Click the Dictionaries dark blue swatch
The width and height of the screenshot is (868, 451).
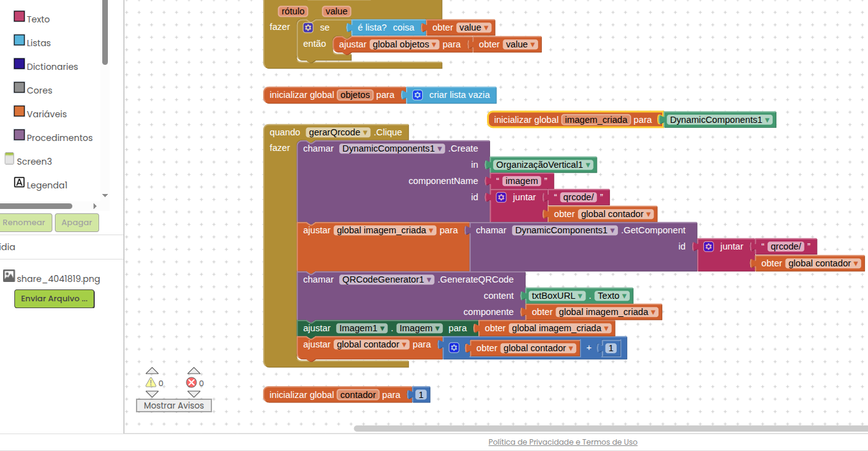(x=19, y=64)
